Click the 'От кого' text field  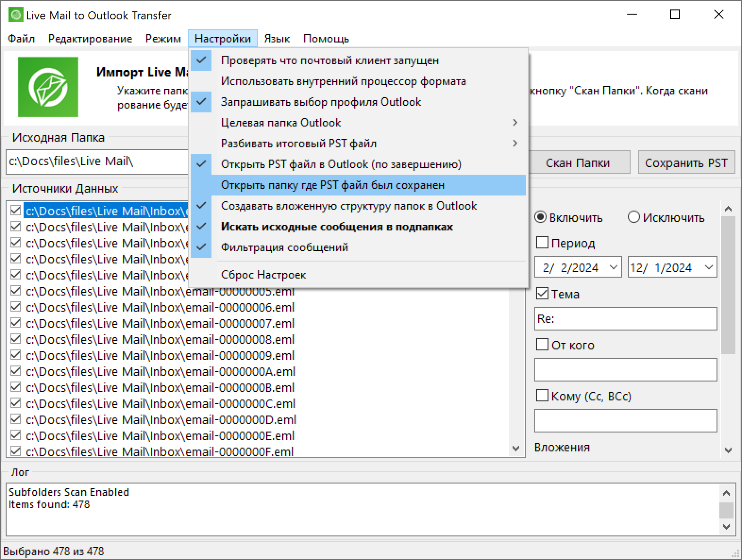tap(625, 370)
